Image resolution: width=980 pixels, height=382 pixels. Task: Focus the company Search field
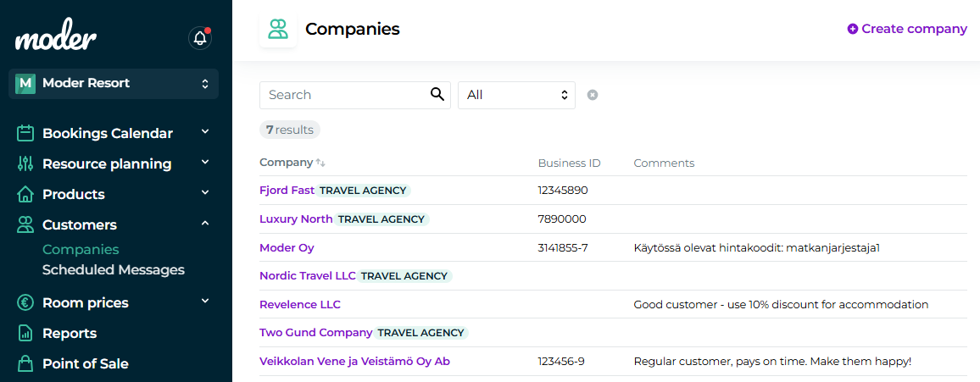(343, 95)
